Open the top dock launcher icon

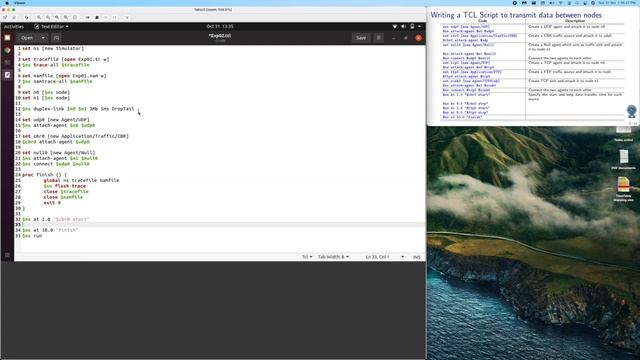[x=7, y=38]
